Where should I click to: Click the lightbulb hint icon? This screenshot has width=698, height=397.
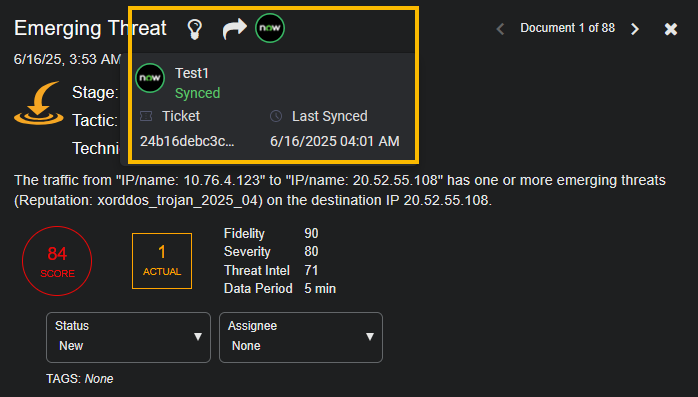(195, 29)
